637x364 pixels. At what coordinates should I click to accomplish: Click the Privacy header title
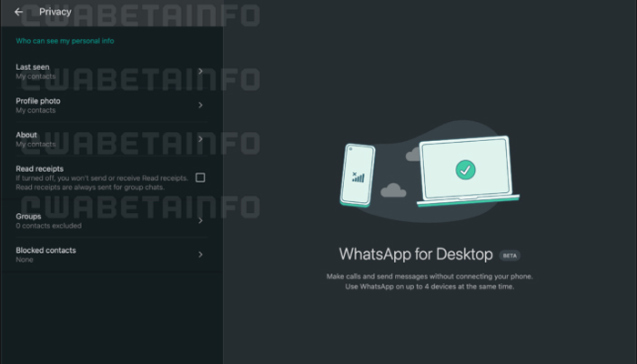(56, 12)
